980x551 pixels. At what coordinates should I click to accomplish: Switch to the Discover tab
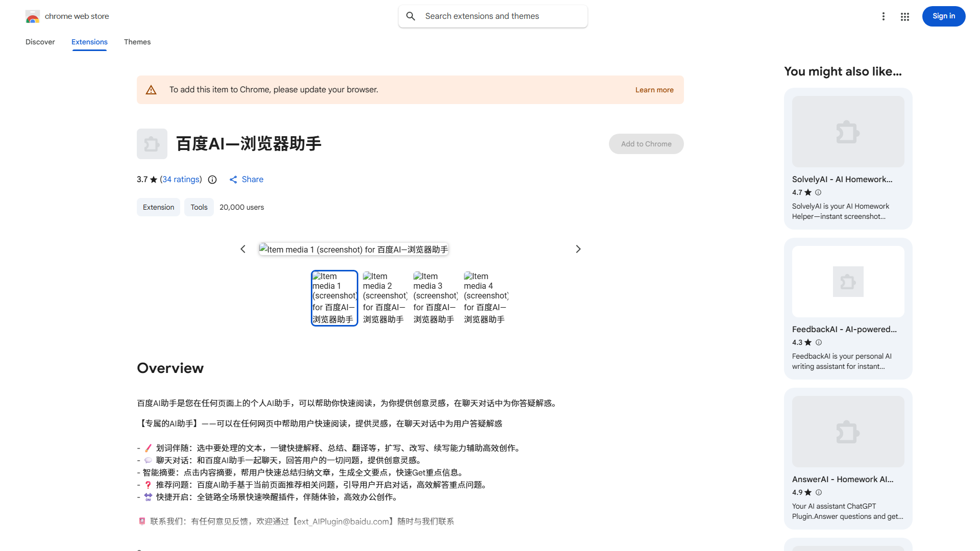(40, 42)
